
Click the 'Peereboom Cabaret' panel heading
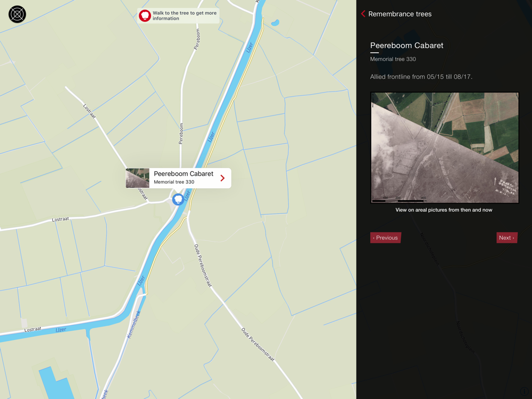[x=406, y=45]
